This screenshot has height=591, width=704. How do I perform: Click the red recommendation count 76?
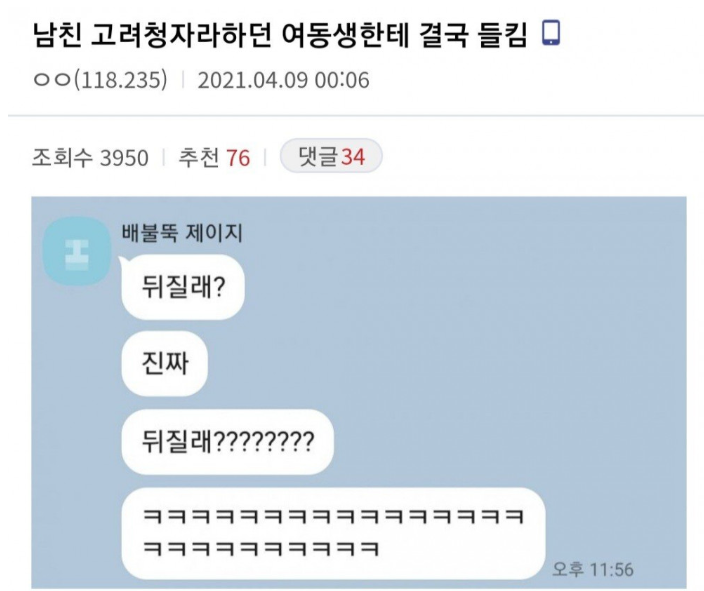[x=238, y=158]
